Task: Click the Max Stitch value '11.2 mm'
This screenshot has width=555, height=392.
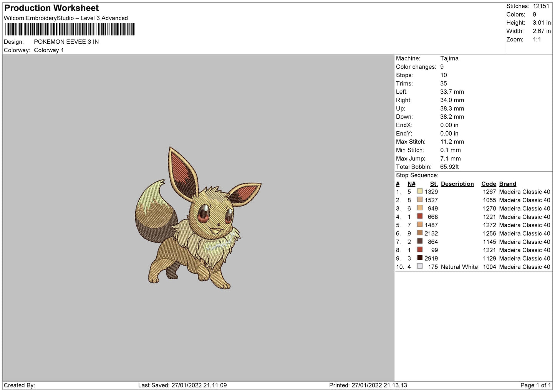Action: tap(452, 142)
